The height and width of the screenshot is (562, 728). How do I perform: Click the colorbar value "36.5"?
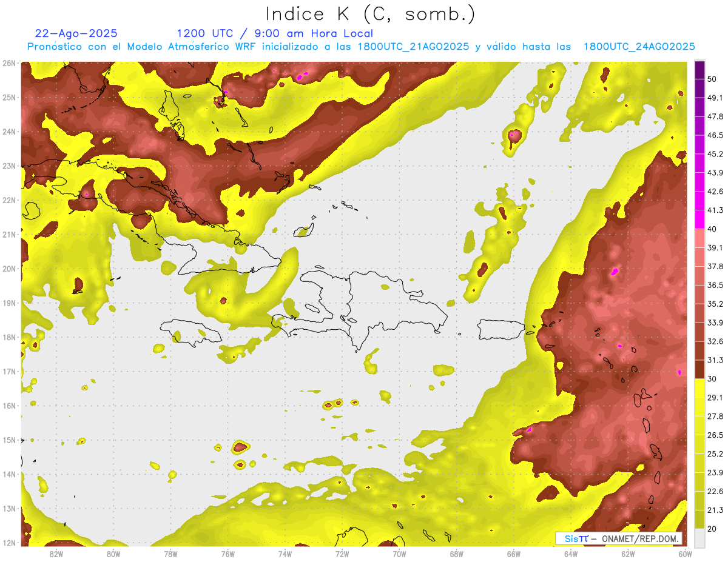pyautogui.click(x=715, y=285)
